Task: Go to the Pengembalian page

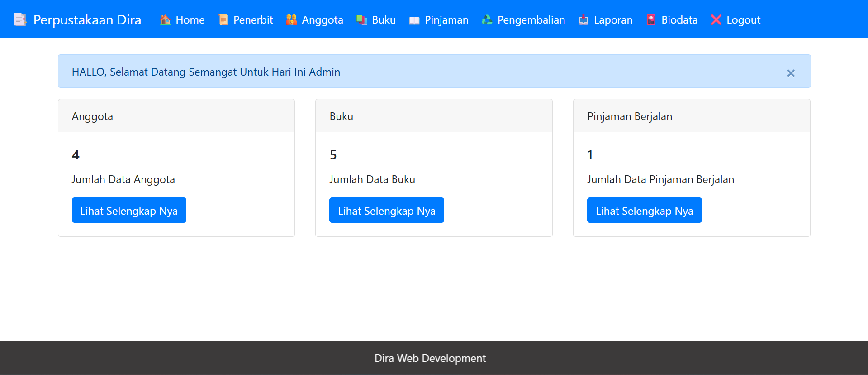Action: tap(531, 20)
